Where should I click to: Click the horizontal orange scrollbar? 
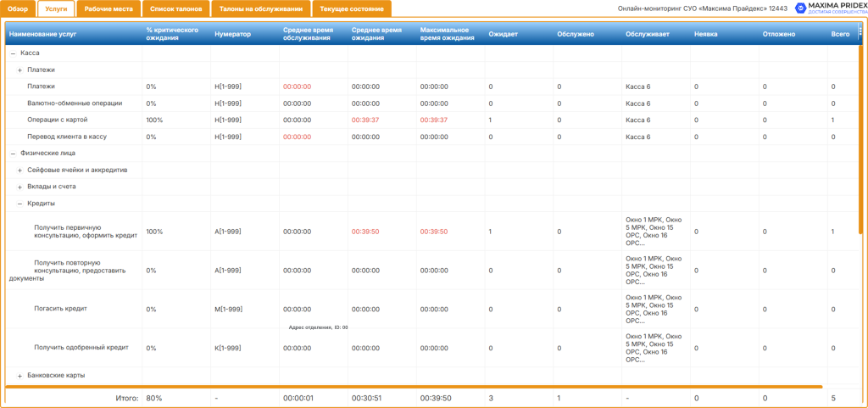(x=414, y=387)
